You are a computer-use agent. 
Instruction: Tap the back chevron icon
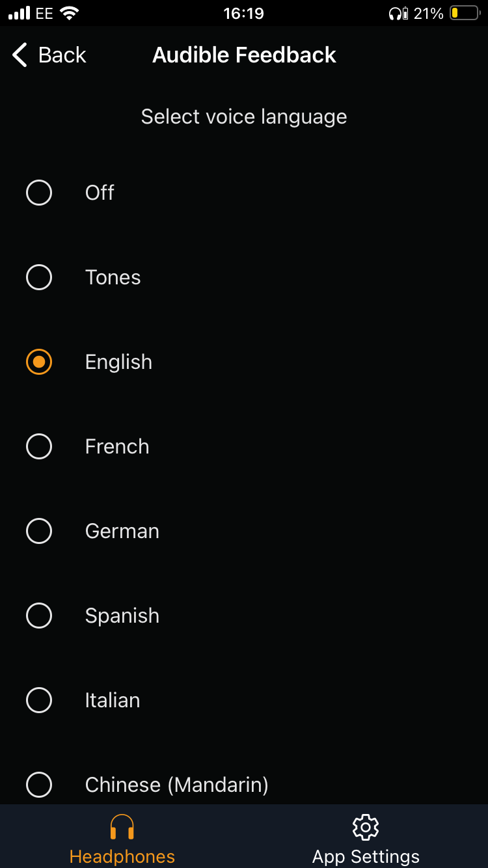(x=18, y=55)
